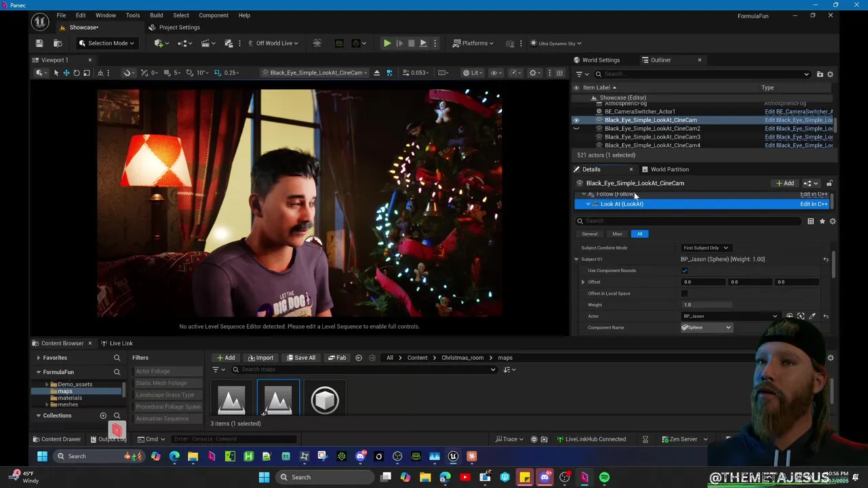Click the Edit in C++ link on the Look At row

pos(814,204)
